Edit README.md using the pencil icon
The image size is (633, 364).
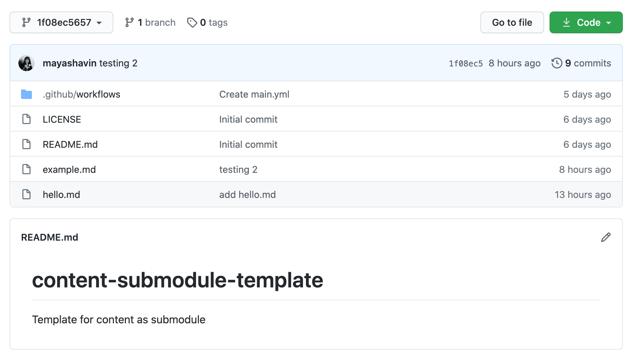[x=606, y=237]
